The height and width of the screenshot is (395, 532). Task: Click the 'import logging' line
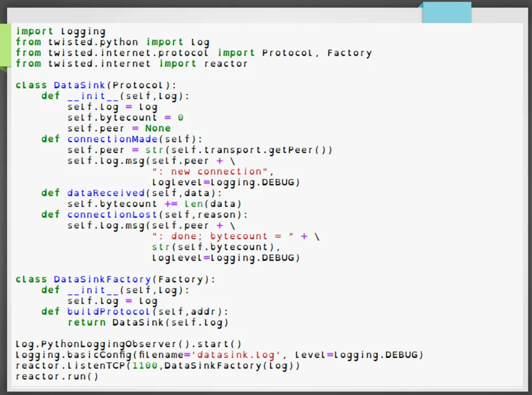coord(61,32)
